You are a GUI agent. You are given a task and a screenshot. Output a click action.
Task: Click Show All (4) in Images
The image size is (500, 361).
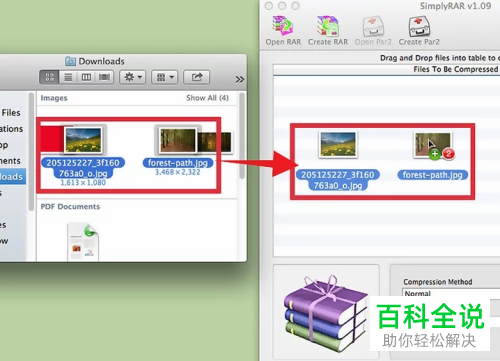207,98
